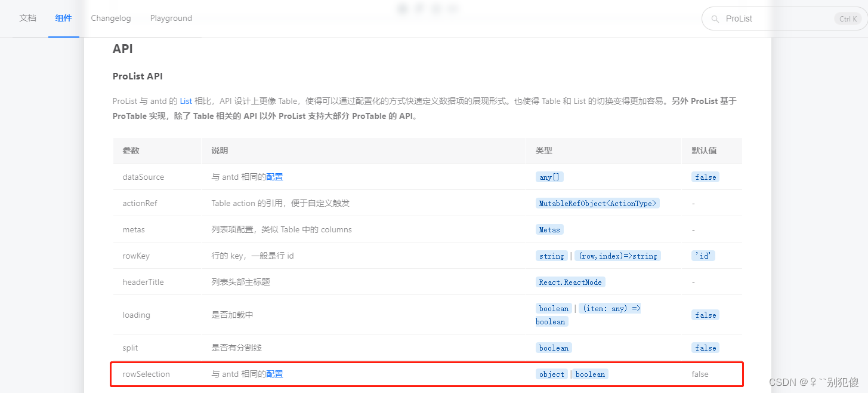
Task: Click the false tag in dataSource row
Action: [705, 177]
